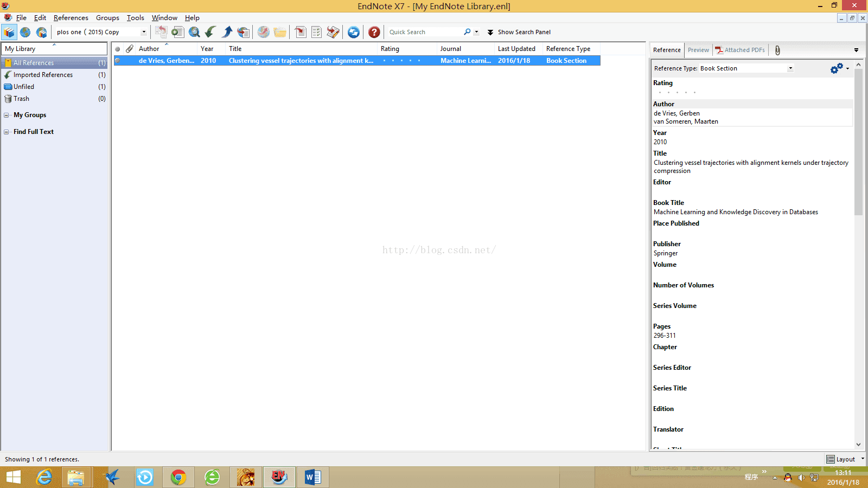Viewport: 868px width, 488px height.
Task: Click the Pages field value 296-311
Action: (x=665, y=336)
